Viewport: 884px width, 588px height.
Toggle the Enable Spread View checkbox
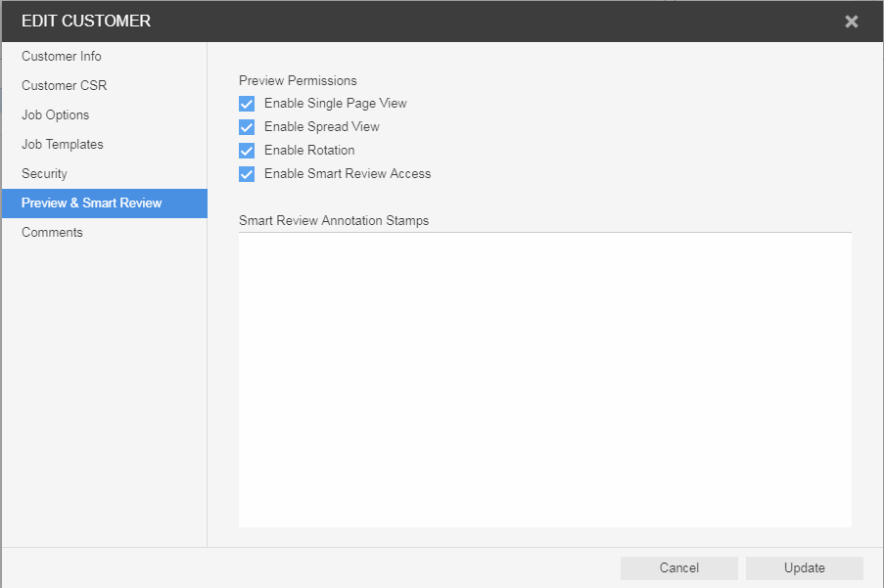coord(247,127)
